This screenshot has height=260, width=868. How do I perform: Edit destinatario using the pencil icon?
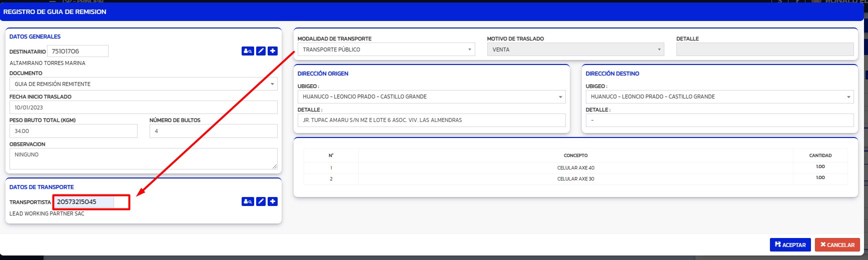coord(261,51)
